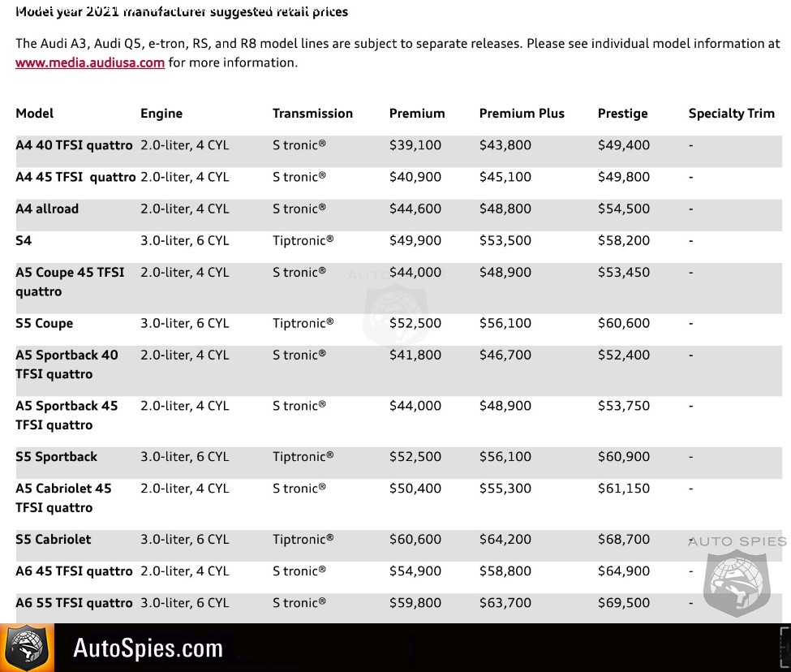Click the S5 Sportback Premium Plus price
The width and height of the screenshot is (791, 672).
pos(505,457)
